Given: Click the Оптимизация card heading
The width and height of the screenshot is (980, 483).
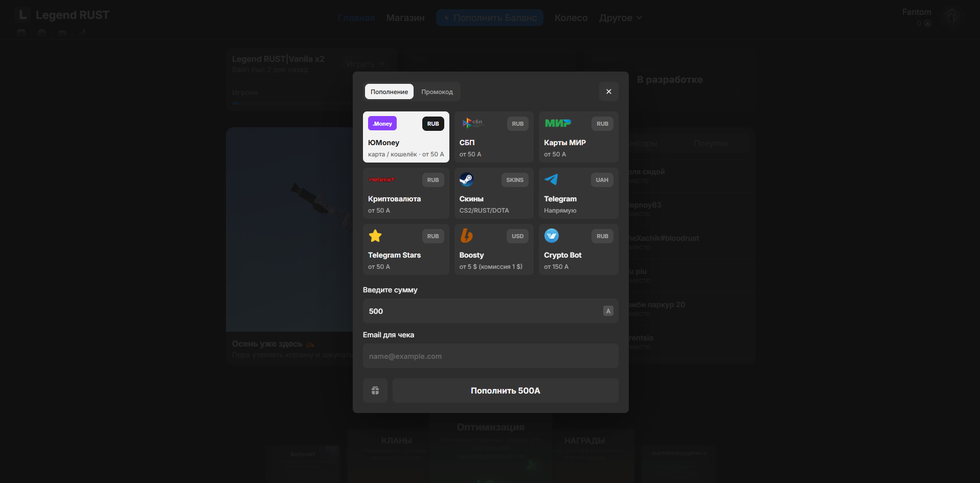Looking at the screenshot, I should click(491, 427).
